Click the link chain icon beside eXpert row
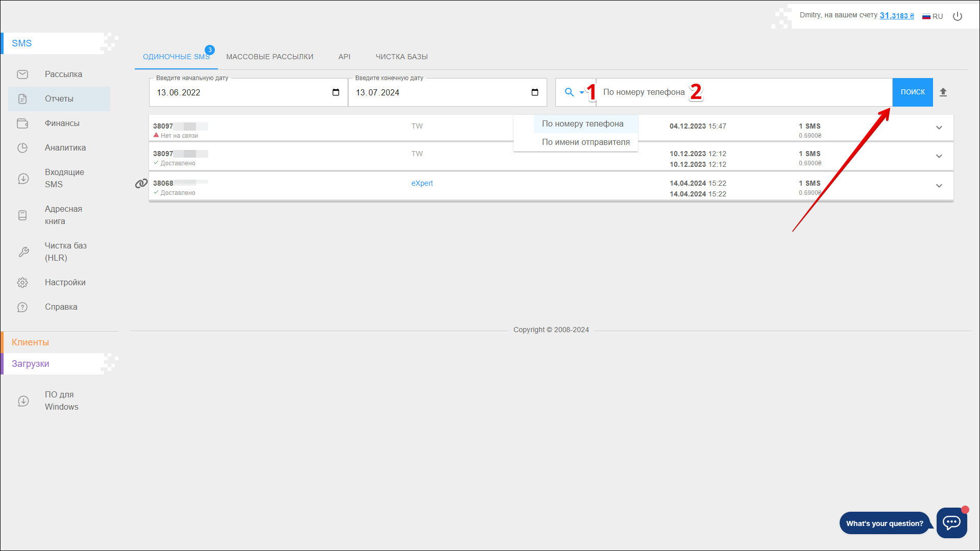The image size is (980, 551). [x=141, y=184]
